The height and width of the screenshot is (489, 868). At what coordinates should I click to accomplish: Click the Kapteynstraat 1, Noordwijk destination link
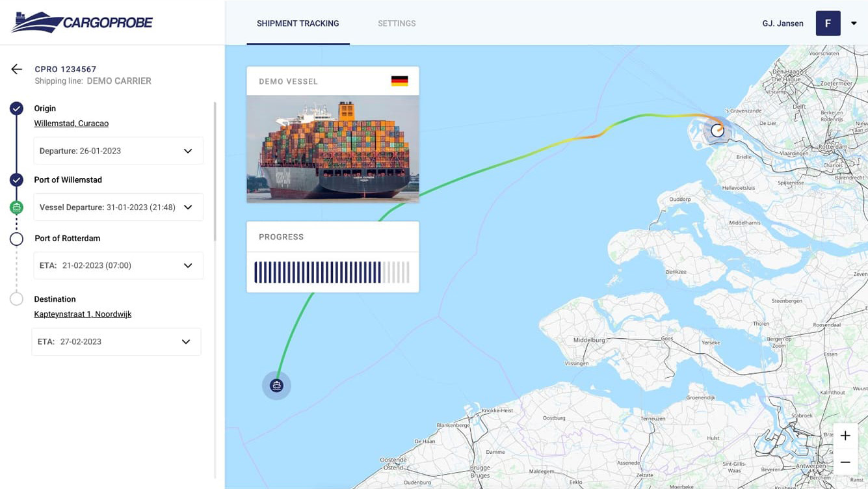pos(83,313)
